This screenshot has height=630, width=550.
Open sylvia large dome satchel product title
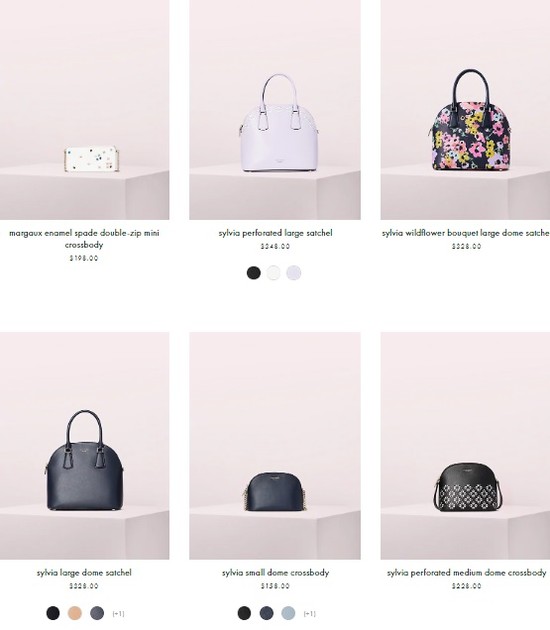pos(84,573)
